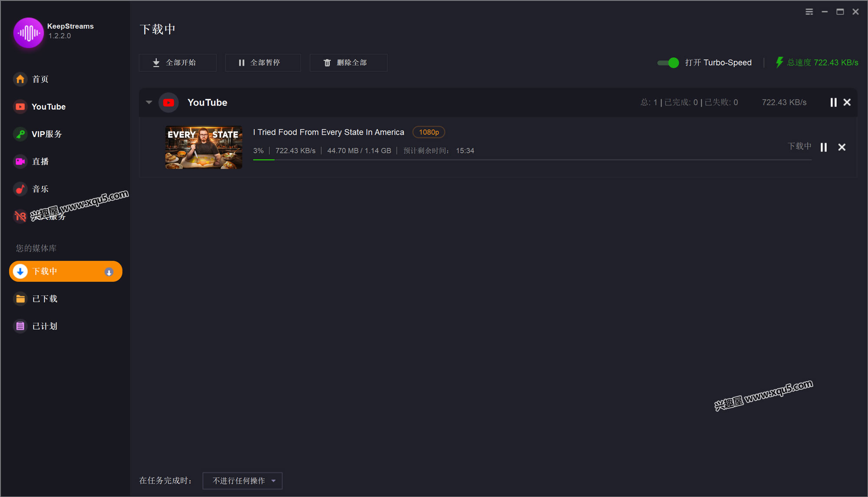Click the 下载中 status label on item
The height and width of the screenshot is (497, 868).
click(x=799, y=147)
